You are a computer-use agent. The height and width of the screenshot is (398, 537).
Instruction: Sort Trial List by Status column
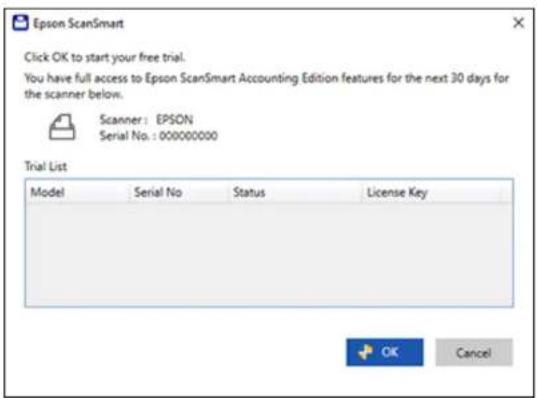(295, 192)
